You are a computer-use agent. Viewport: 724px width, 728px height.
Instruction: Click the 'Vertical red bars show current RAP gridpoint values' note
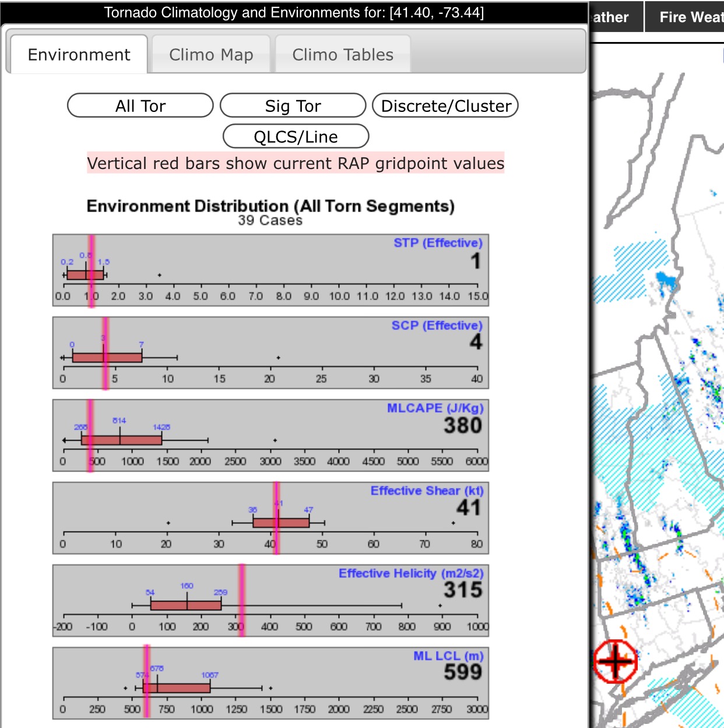click(x=296, y=163)
